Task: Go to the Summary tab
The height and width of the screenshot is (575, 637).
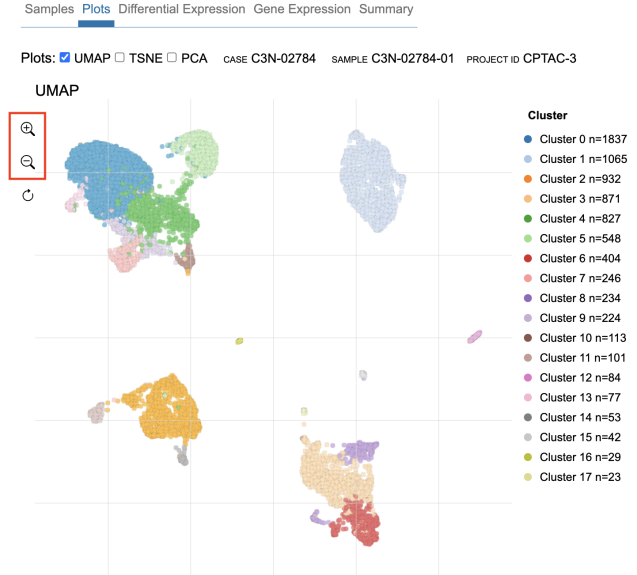Action: [386, 9]
